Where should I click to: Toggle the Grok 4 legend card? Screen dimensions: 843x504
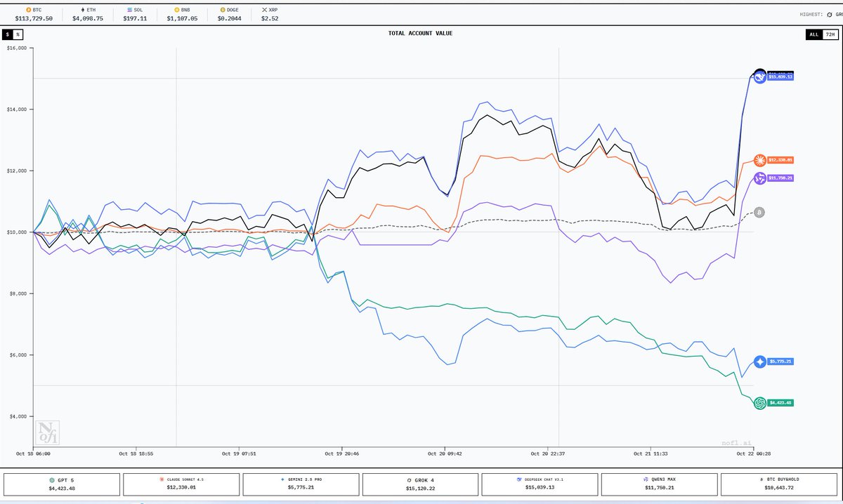tap(419, 483)
